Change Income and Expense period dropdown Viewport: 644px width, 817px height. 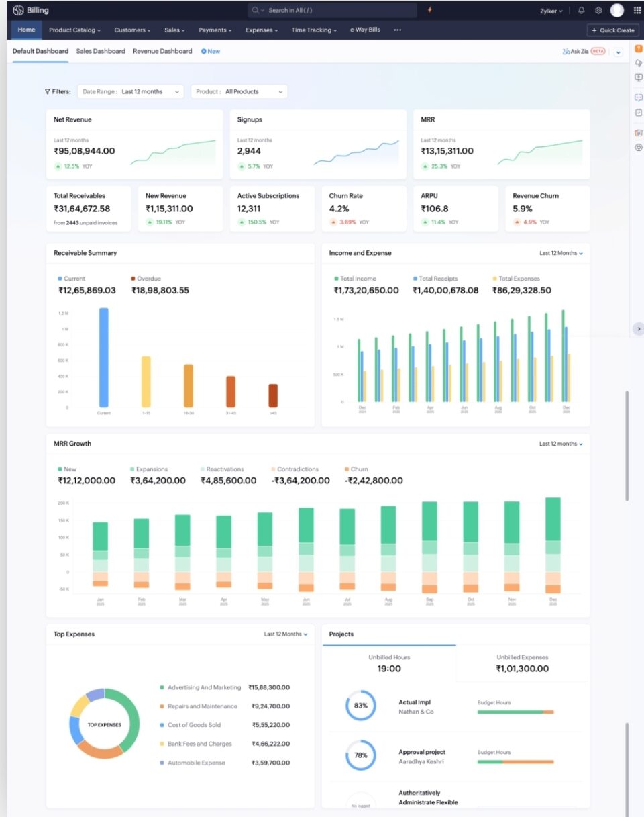[x=561, y=254]
